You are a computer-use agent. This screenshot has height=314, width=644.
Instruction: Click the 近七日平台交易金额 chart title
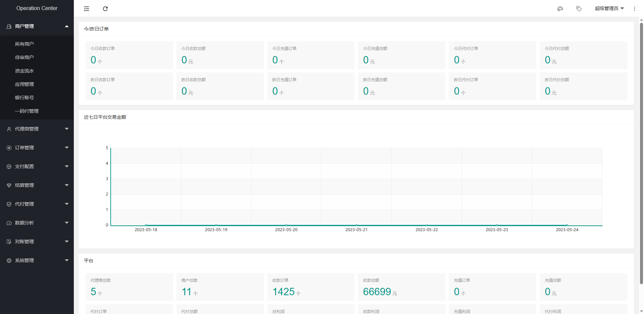[105, 117]
